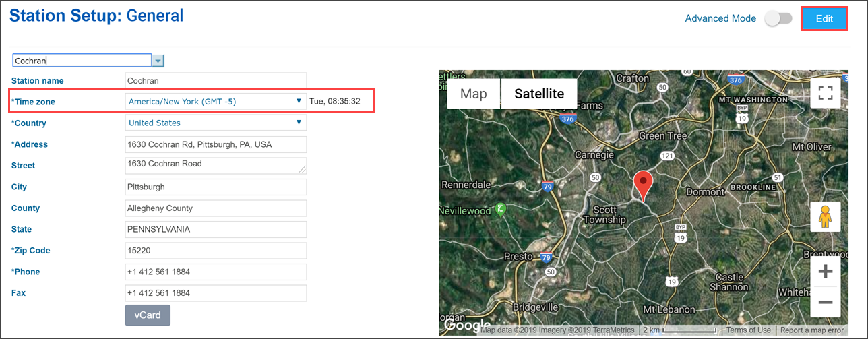
Task: Click the Time zone label
Action: coord(34,102)
